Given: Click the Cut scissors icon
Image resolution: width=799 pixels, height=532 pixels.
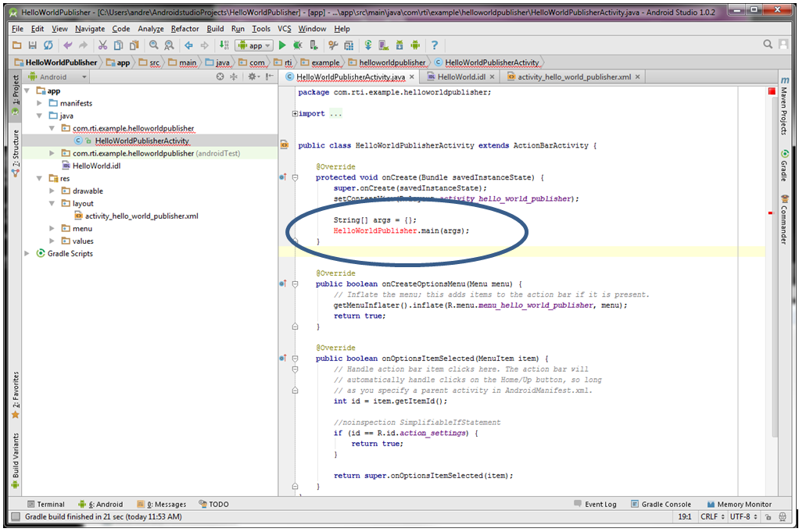Looking at the screenshot, I should tap(102, 45).
